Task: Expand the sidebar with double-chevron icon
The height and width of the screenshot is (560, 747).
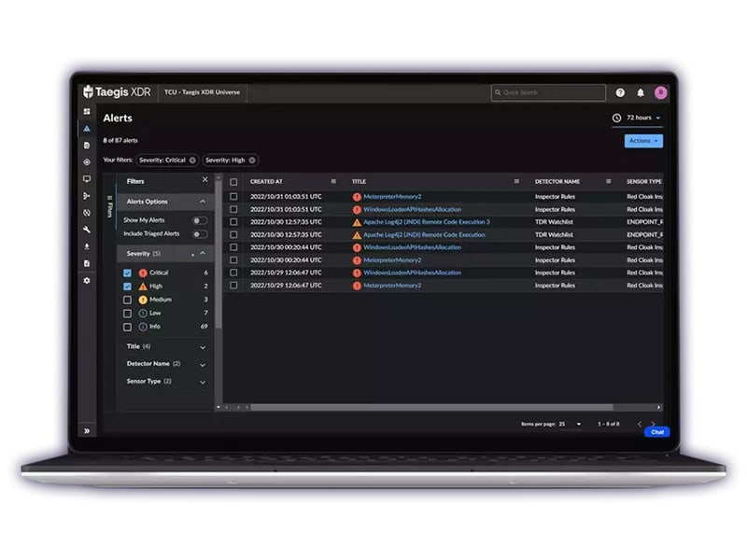Action: (87, 430)
